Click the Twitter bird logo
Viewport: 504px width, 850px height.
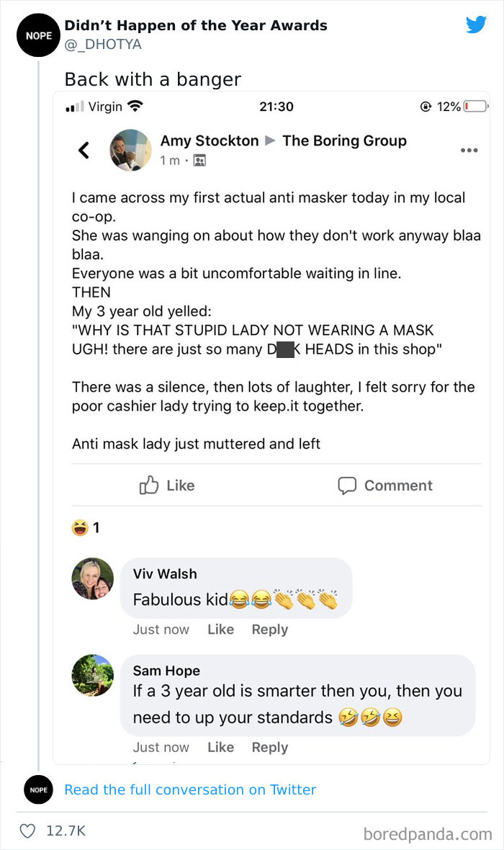pos(476,24)
